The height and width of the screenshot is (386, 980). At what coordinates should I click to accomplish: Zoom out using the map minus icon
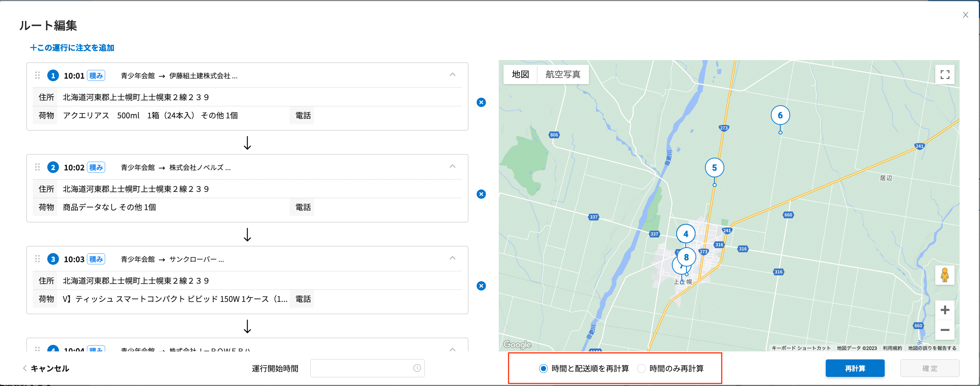(945, 330)
